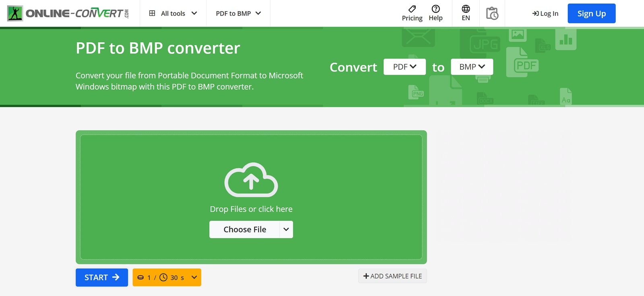This screenshot has height=296, width=644.
Task: Click the Drop Files or click here text
Action: point(251,209)
